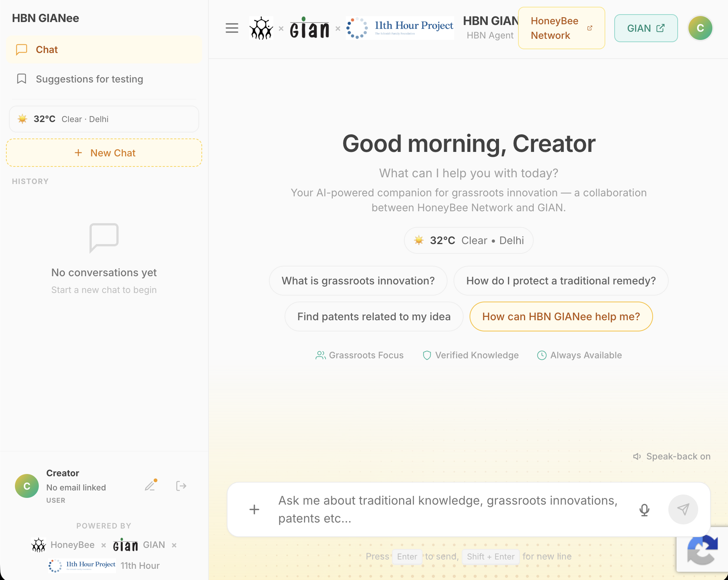Click the "Good morning, Creator" heading
The width and height of the screenshot is (728, 580).
tap(469, 143)
